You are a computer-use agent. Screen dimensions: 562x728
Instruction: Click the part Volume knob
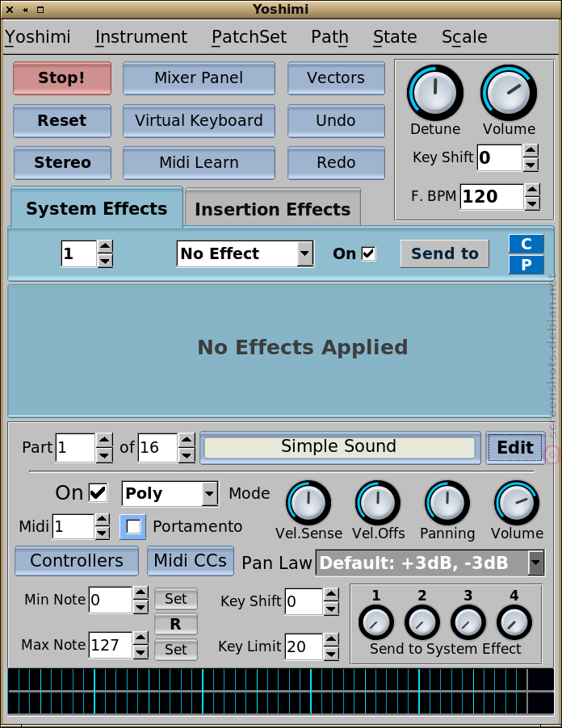(x=517, y=503)
